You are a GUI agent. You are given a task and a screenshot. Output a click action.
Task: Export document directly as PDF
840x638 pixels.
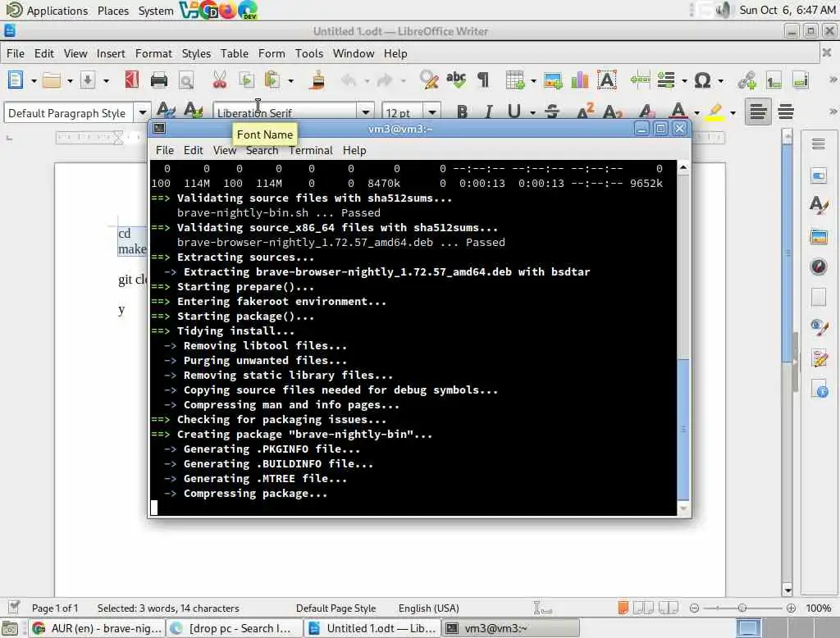click(x=132, y=80)
